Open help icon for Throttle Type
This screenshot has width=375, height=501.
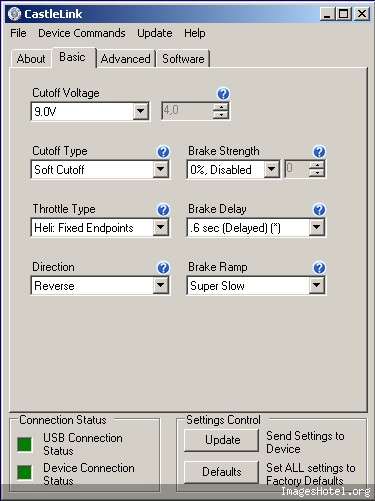(163, 210)
